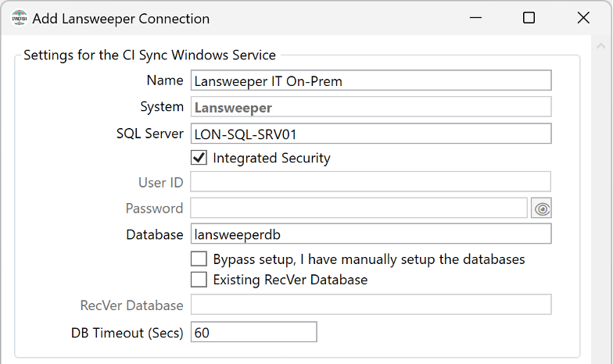The width and height of the screenshot is (613, 364).
Task: Reveal password with the eye icon
Action: (541, 208)
